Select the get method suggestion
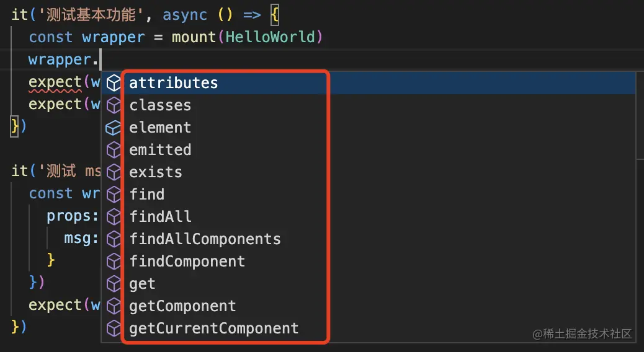644x352 pixels. pyautogui.click(x=368, y=284)
